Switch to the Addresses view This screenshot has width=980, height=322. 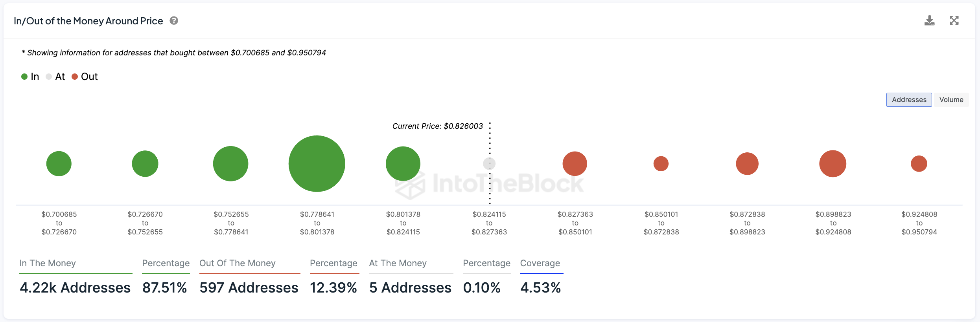(x=909, y=100)
